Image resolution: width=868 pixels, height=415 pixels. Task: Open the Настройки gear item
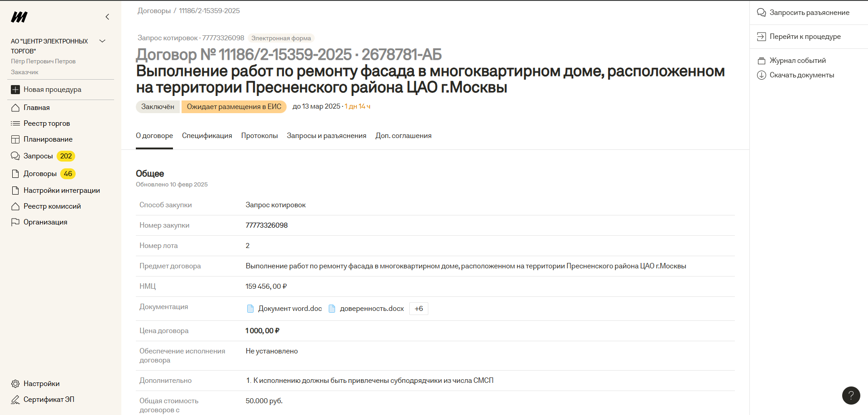pos(41,384)
